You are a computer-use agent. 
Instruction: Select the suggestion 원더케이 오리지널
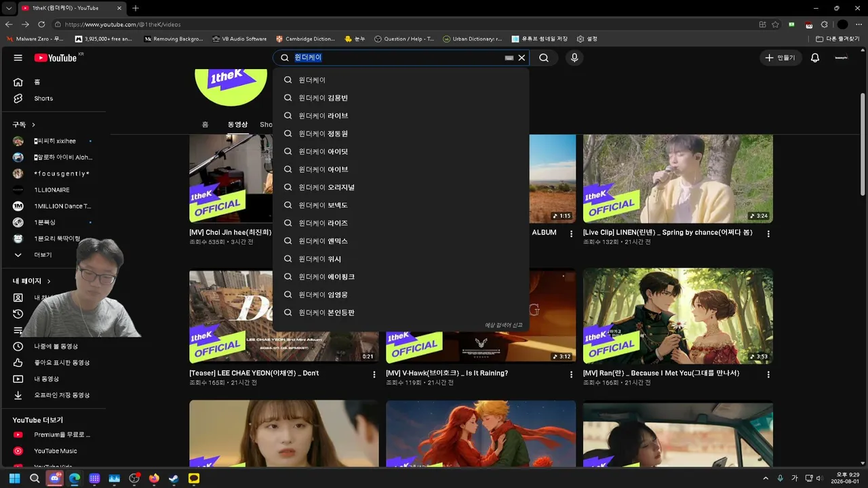pos(401,187)
